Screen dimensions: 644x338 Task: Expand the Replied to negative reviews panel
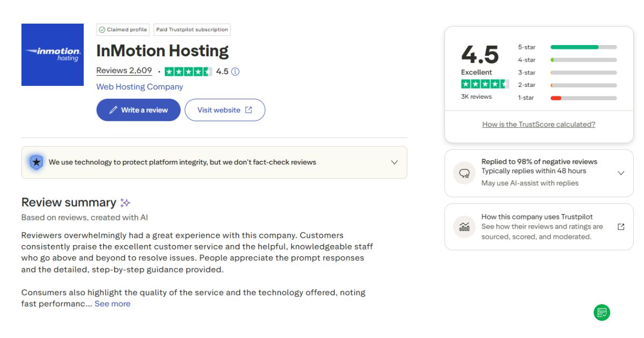[621, 173]
